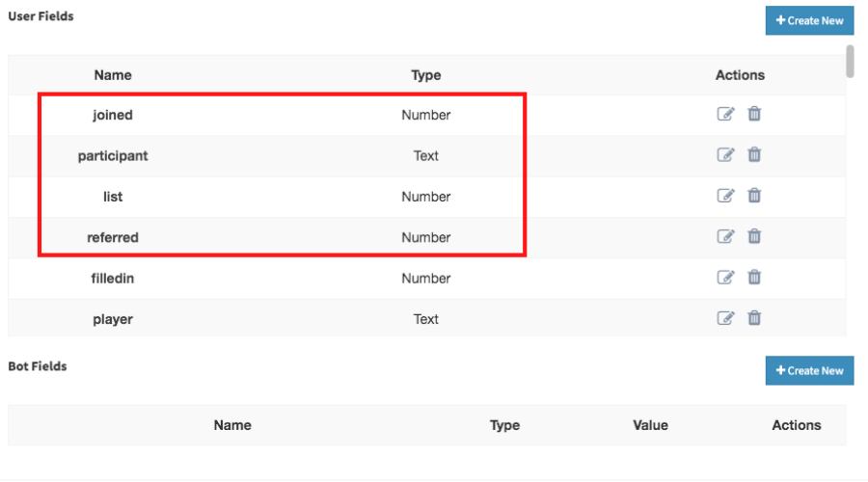Delete the joined user field
Viewport: 868px width, 482px height.
[754, 114]
